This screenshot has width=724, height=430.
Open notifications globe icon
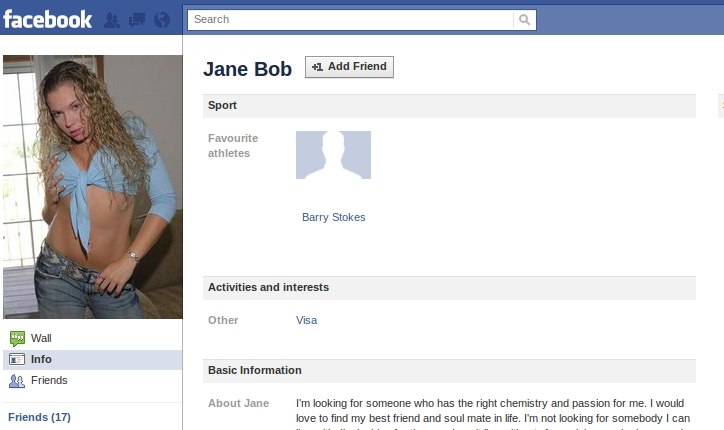click(162, 20)
